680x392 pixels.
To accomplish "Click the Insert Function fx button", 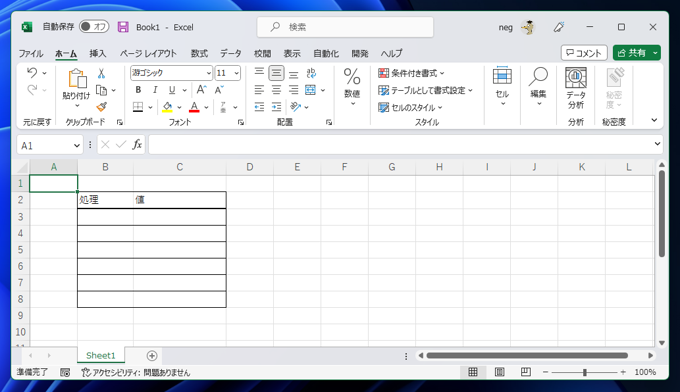I will pyautogui.click(x=137, y=144).
